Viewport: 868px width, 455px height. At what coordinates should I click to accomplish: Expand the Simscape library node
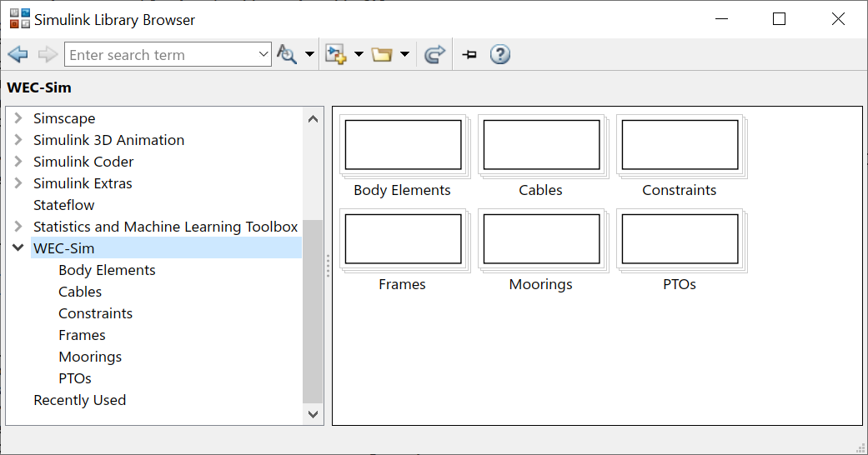[x=18, y=117]
